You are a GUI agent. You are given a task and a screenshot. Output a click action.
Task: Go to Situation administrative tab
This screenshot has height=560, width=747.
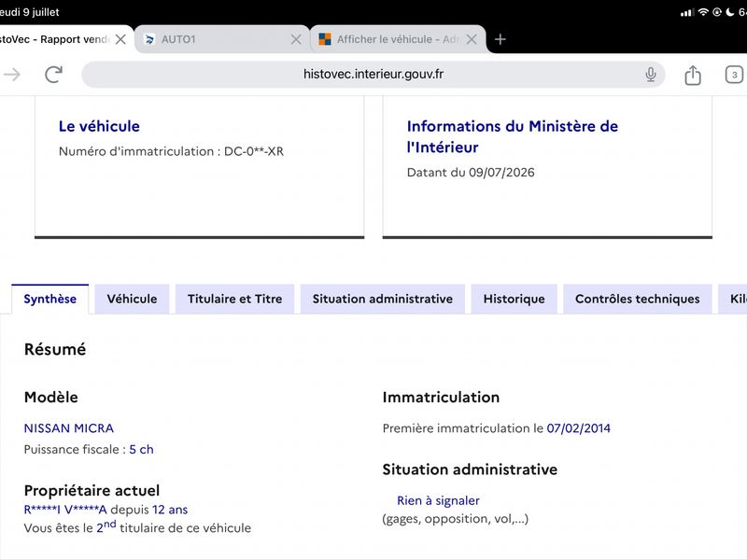pyautogui.click(x=383, y=299)
